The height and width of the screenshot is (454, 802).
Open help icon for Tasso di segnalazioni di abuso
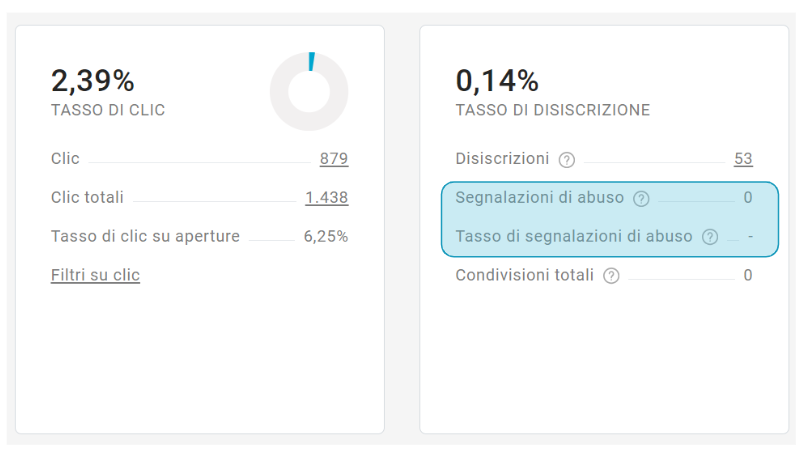(710, 237)
